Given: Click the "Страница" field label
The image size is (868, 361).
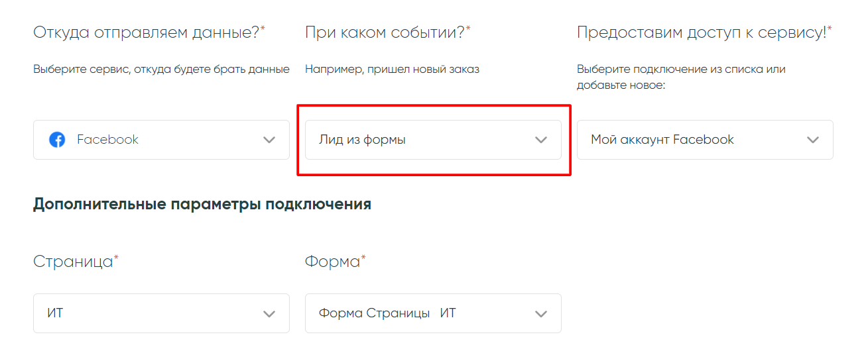Looking at the screenshot, I should (73, 262).
